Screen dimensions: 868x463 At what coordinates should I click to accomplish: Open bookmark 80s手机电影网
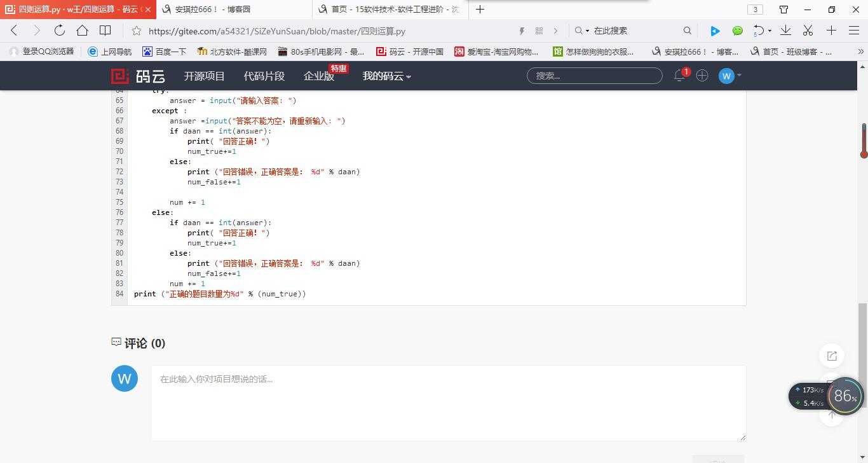coord(321,52)
